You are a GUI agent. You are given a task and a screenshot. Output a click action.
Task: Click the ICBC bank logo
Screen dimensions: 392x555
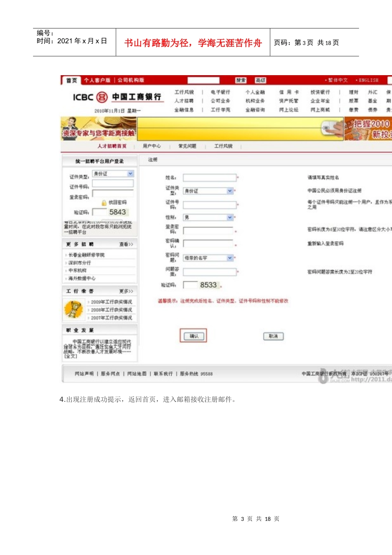pyautogui.click(x=117, y=97)
